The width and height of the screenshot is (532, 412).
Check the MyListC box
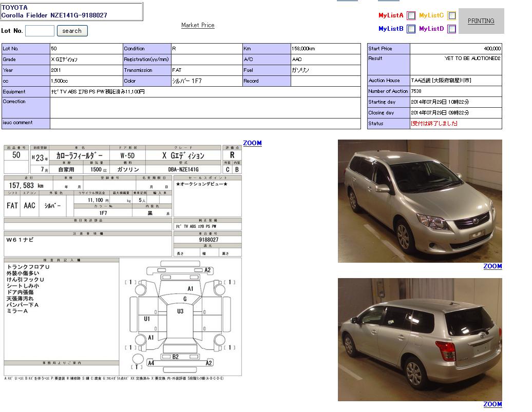[x=451, y=16]
